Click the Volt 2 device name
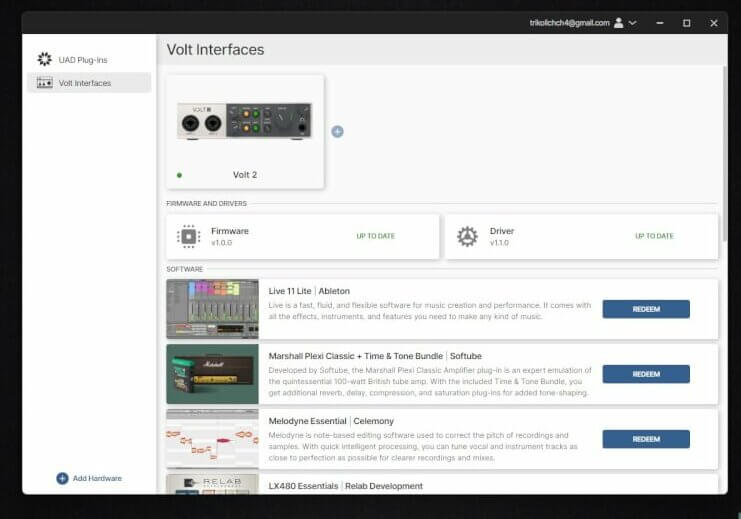 click(x=245, y=175)
